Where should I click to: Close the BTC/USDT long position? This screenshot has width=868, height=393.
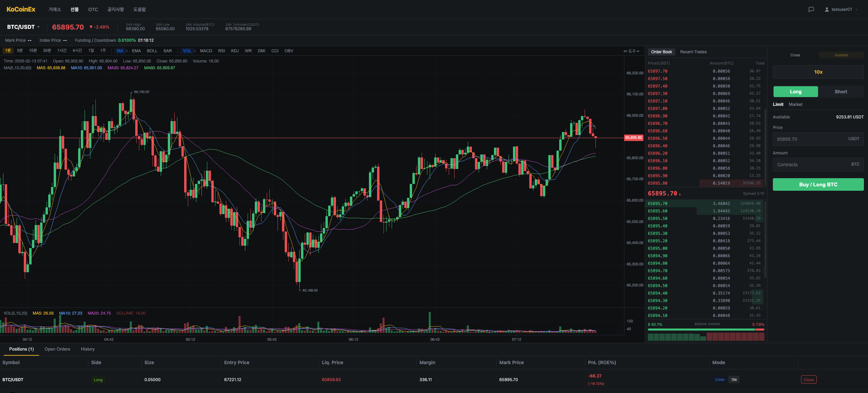pyautogui.click(x=809, y=380)
